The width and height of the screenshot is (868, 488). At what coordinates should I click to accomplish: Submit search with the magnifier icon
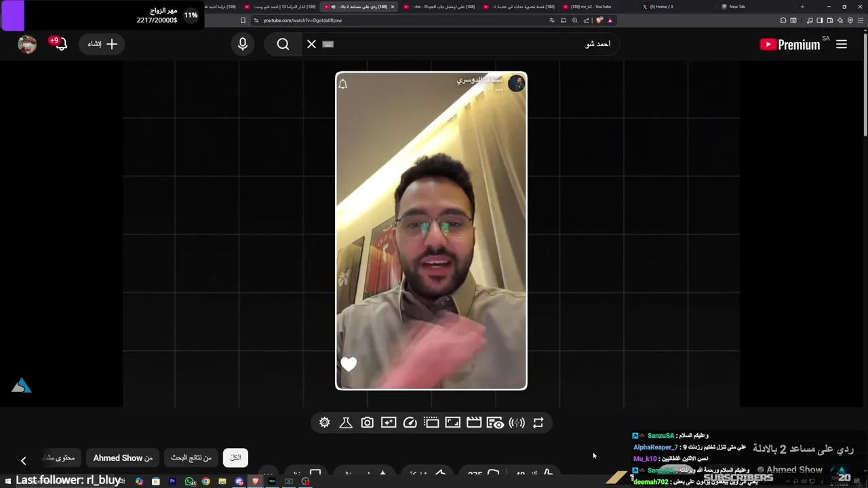point(283,44)
